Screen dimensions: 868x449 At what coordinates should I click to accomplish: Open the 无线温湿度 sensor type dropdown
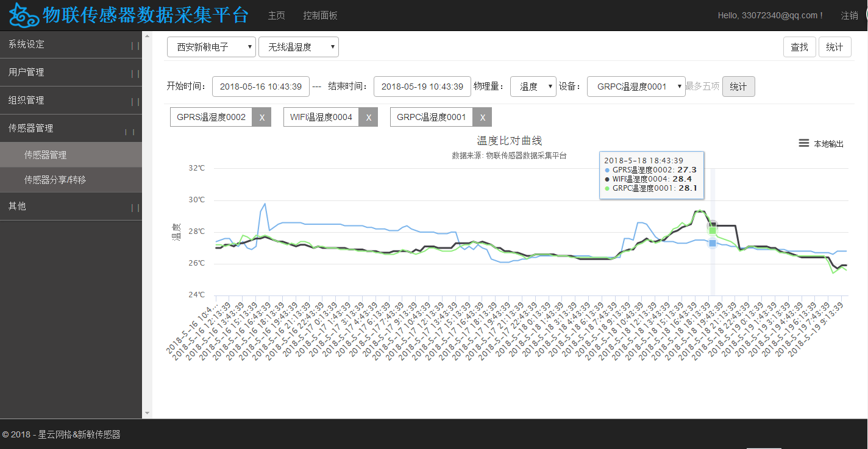point(298,47)
